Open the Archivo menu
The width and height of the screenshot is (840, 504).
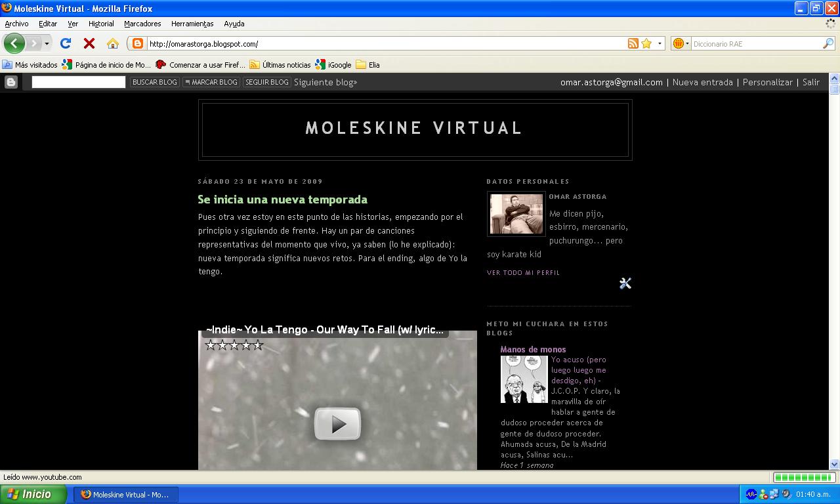(16, 24)
